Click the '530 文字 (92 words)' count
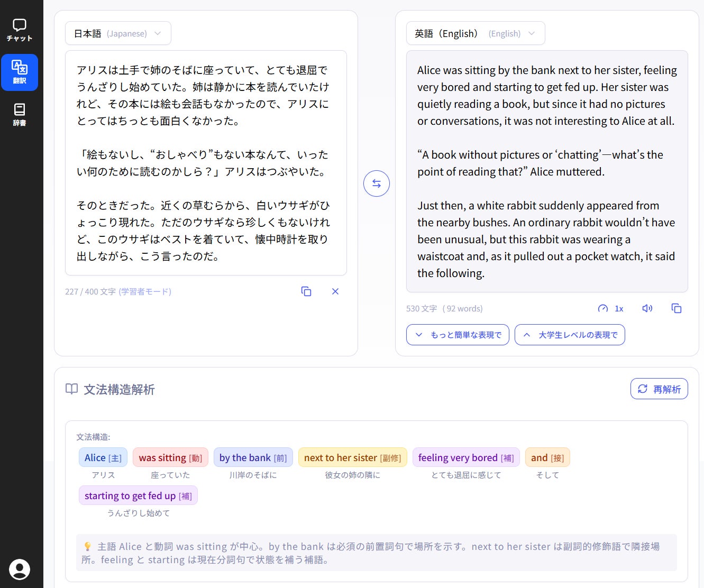 pos(444,308)
